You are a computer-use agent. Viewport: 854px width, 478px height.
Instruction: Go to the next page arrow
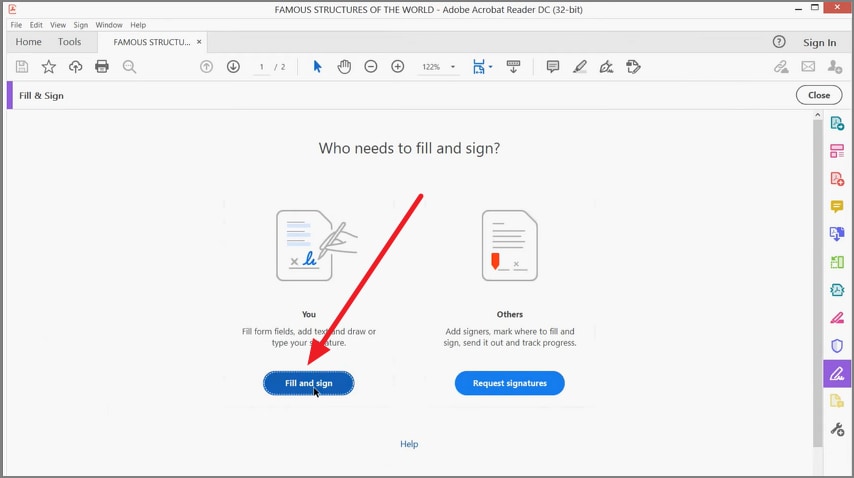click(233, 66)
